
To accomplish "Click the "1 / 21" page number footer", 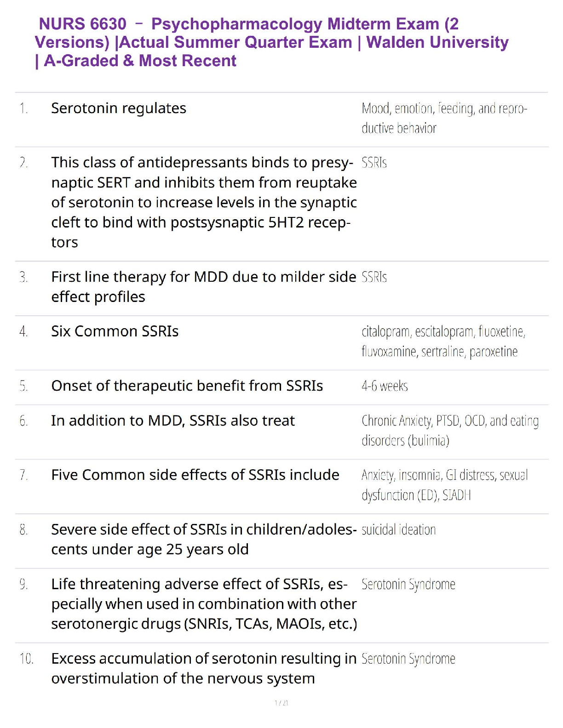I will 281,703.
